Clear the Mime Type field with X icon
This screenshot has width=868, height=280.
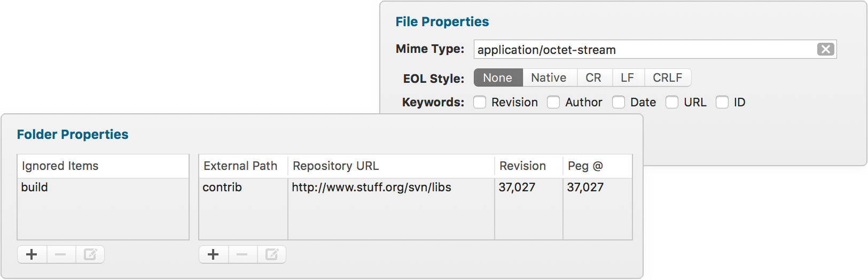(x=825, y=49)
